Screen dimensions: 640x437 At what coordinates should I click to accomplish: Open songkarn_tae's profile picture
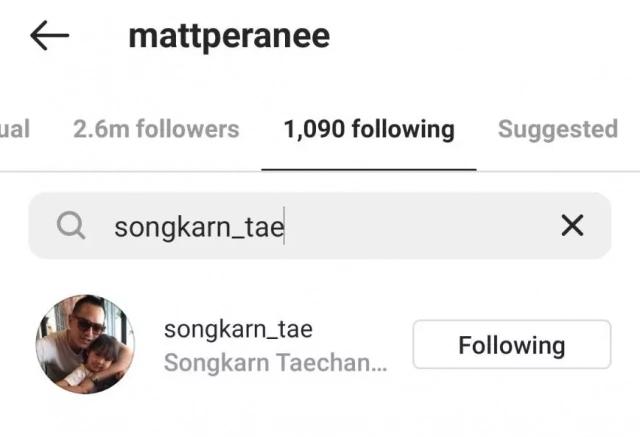tap(85, 344)
